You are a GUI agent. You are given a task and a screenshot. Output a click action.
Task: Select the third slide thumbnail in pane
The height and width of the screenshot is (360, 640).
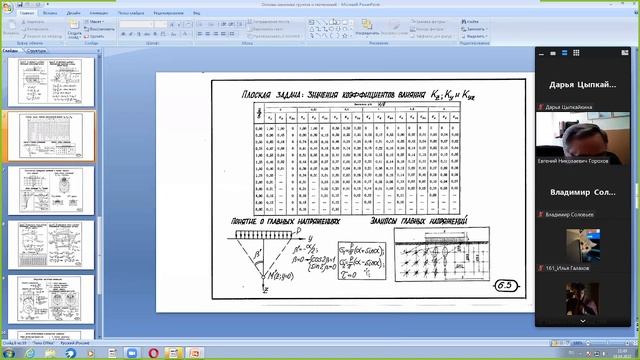click(x=51, y=191)
